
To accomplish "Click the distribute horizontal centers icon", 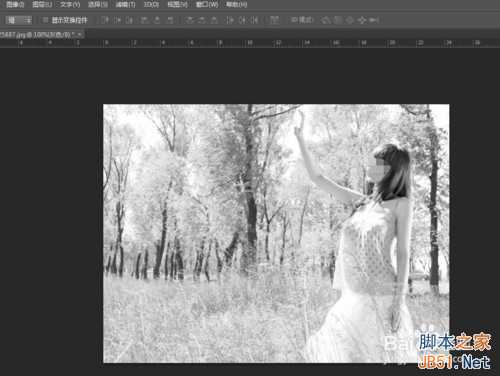I will click(242, 20).
